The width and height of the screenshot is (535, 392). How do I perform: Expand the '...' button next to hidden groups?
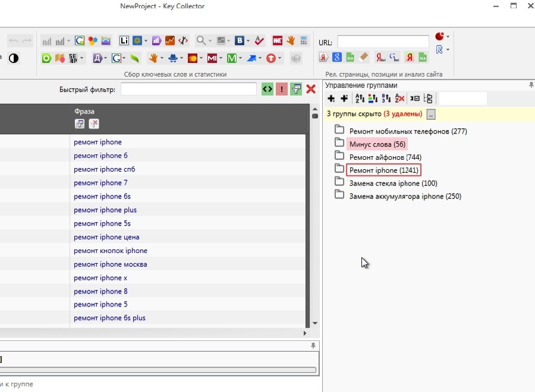pyautogui.click(x=431, y=114)
